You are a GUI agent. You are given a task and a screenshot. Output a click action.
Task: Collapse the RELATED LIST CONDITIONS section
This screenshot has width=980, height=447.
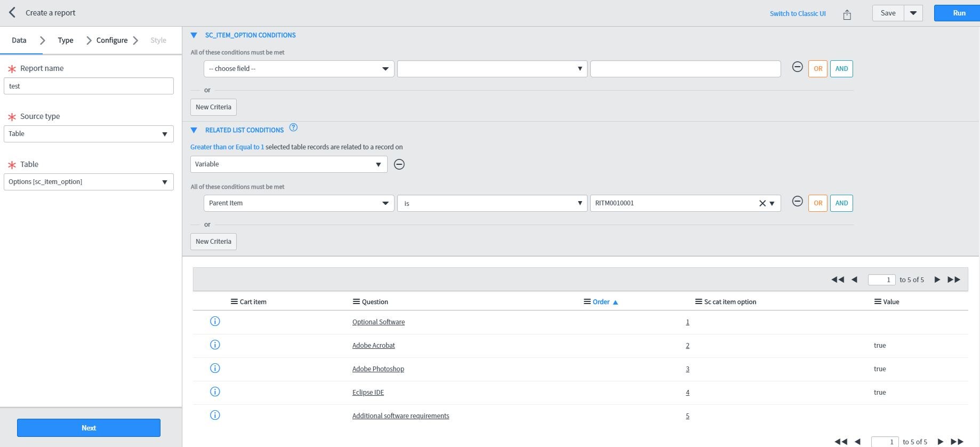click(x=194, y=130)
